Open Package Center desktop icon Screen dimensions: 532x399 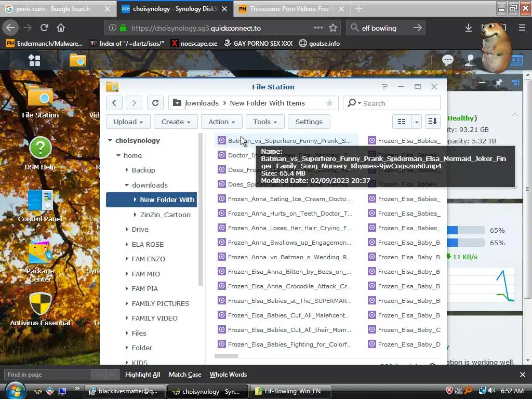40,262
